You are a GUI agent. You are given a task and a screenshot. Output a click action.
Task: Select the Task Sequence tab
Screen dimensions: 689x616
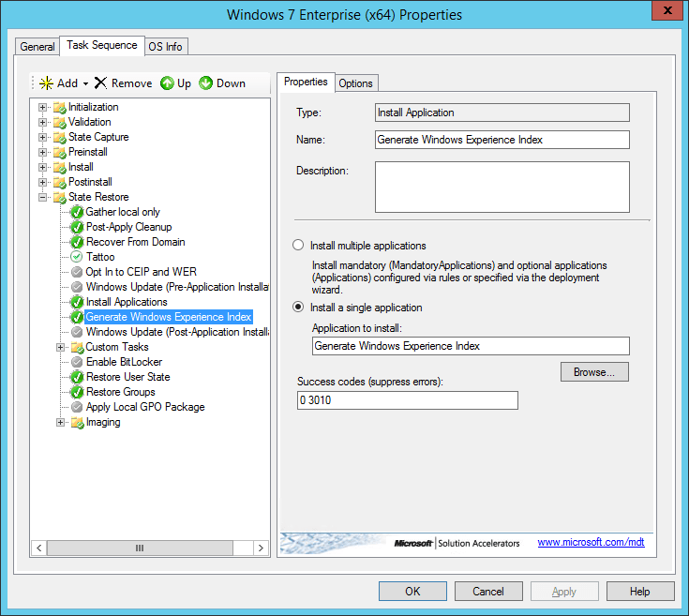point(102,45)
